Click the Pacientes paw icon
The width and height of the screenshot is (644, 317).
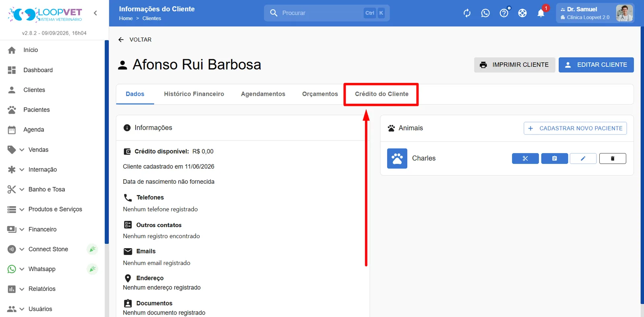click(12, 110)
